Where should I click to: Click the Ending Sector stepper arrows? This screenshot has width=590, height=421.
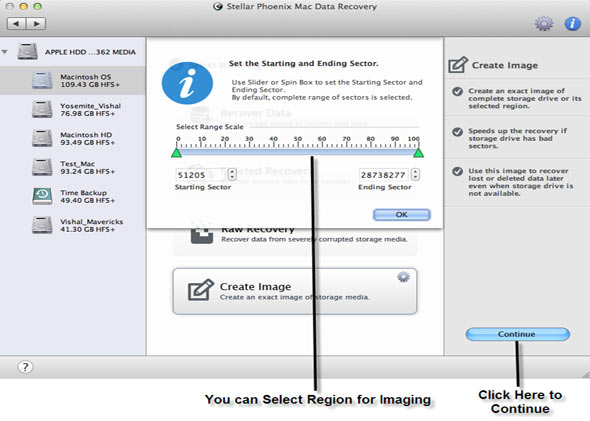tap(415, 175)
